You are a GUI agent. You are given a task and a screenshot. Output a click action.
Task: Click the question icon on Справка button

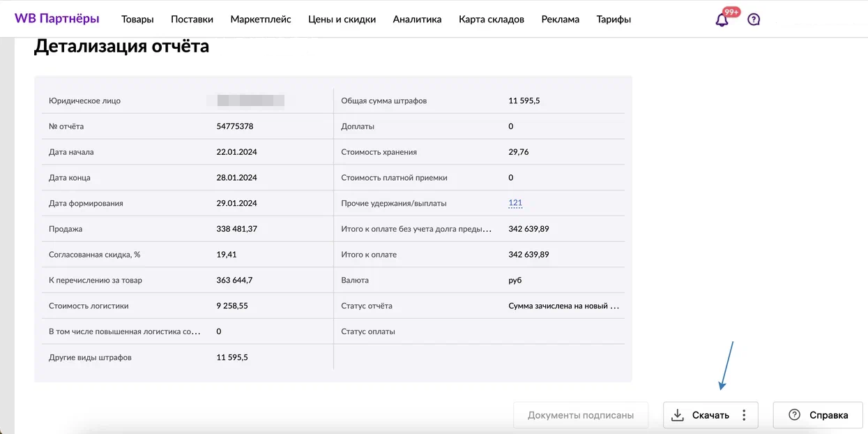pyautogui.click(x=794, y=415)
